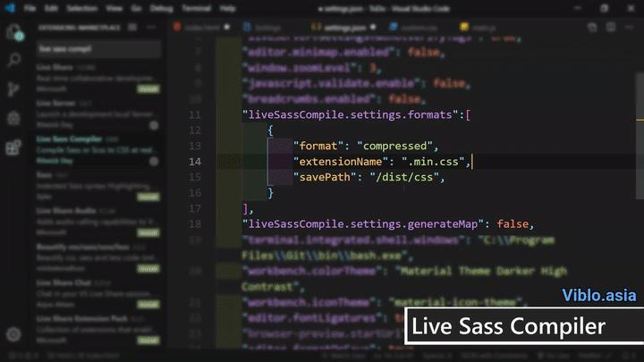Click "liveSassCompile.settings.formats" key on line 11
Viewport: 644px width, 362px height.
click(351, 114)
